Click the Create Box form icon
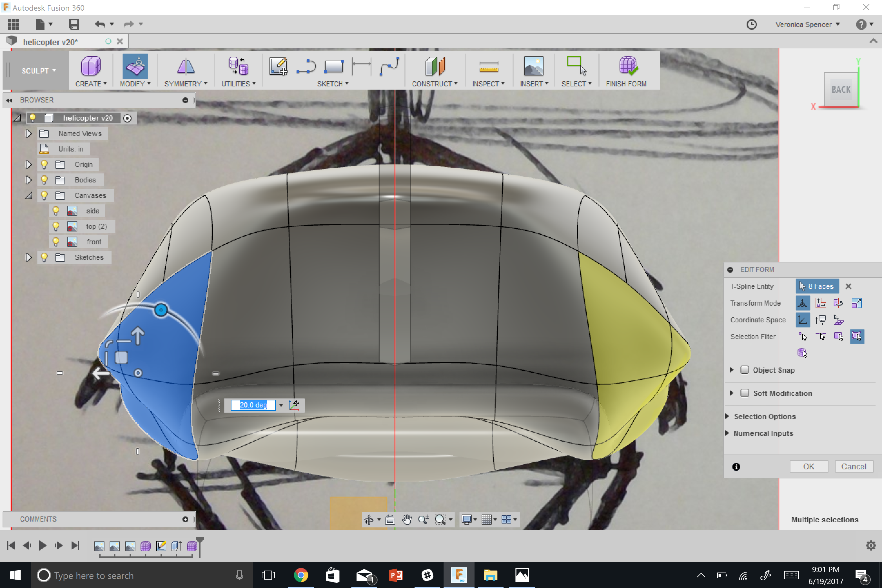Image resolution: width=882 pixels, height=588 pixels. 91,66
